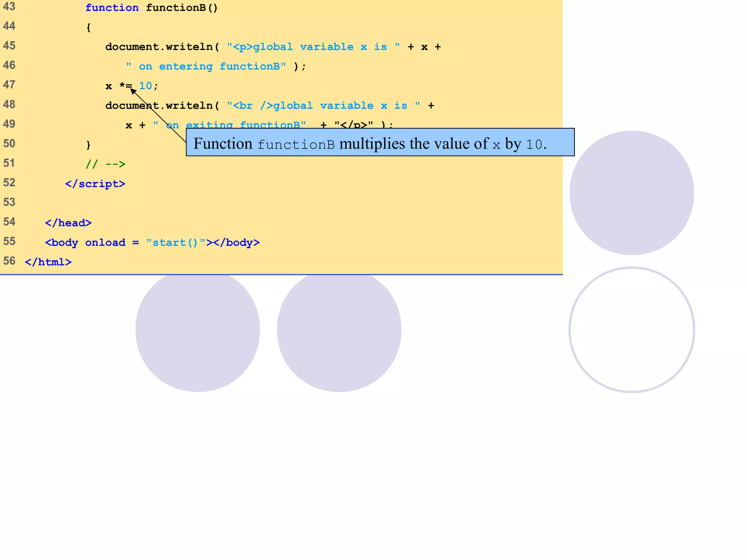747x560 pixels.
Task: Click the "start()" onload string value
Action: [176, 242]
